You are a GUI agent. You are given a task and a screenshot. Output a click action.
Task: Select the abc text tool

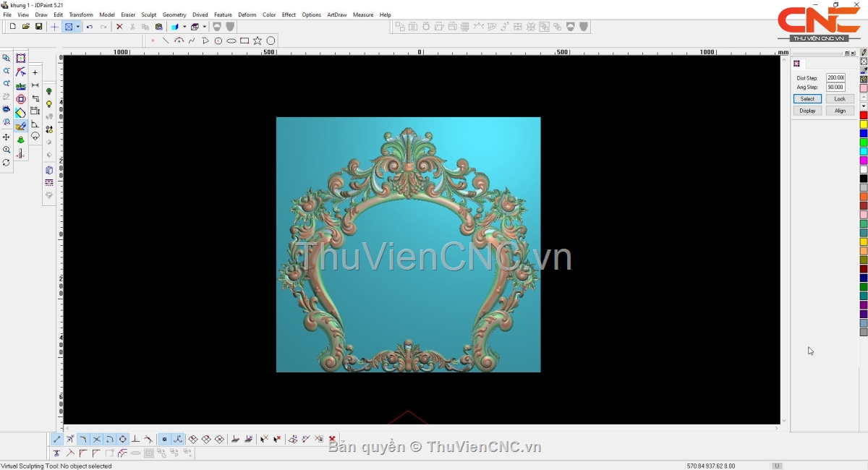click(x=21, y=86)
